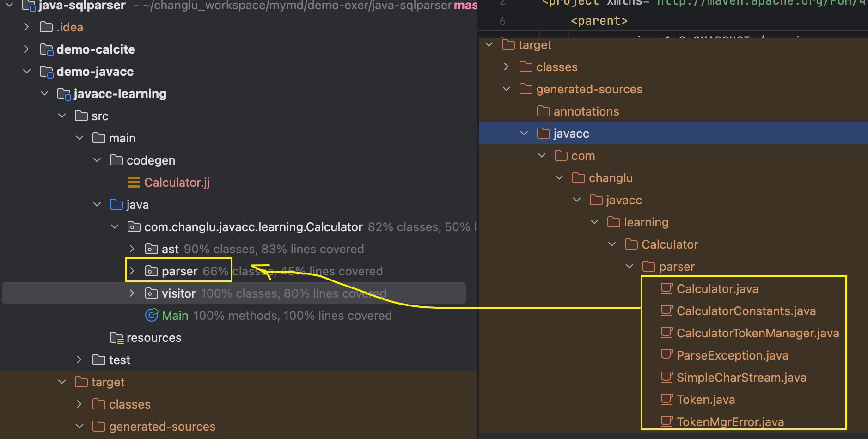Click the annotations folder icon
The height and width of the screenshot is (439, 868).
[544, 111]
